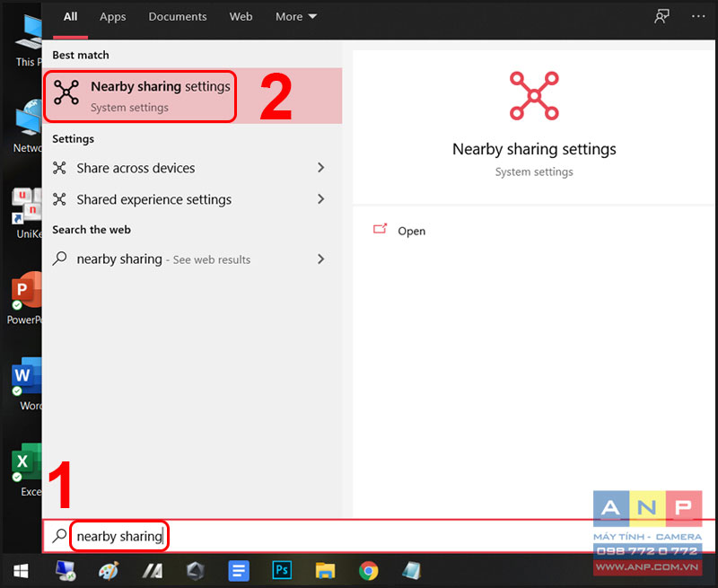Select the Network desktop icon

click(28, 126)
